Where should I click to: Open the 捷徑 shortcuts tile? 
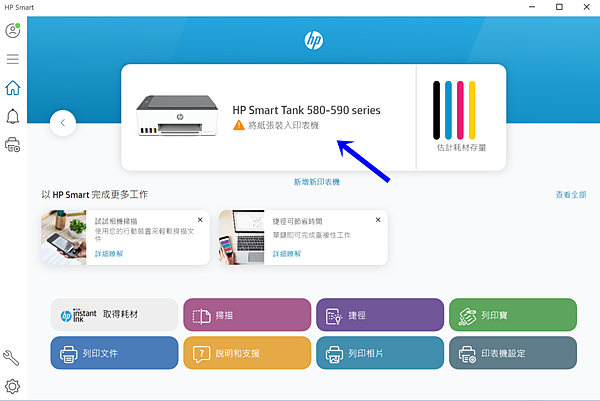tap(380, 315)
